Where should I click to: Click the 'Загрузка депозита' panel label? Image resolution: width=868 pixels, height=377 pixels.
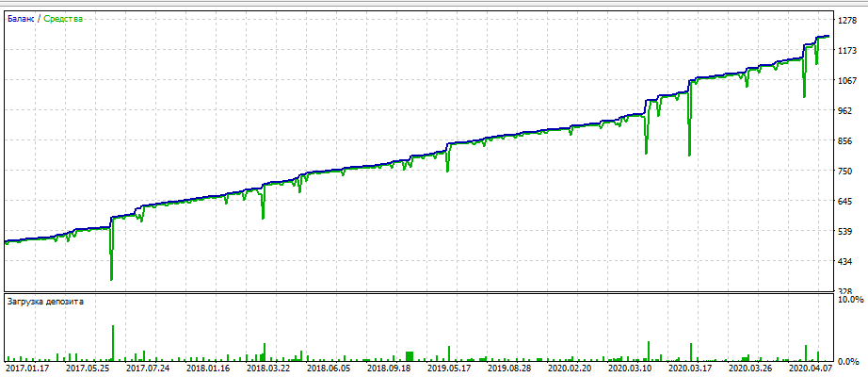click(x=46, y=302)
